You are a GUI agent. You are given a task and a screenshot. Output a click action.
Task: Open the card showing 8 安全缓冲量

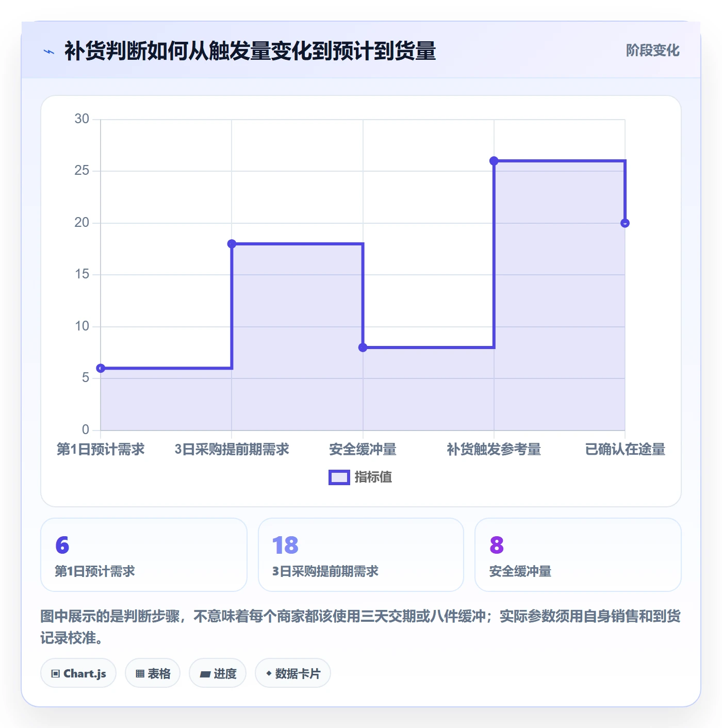pos(578,555)
